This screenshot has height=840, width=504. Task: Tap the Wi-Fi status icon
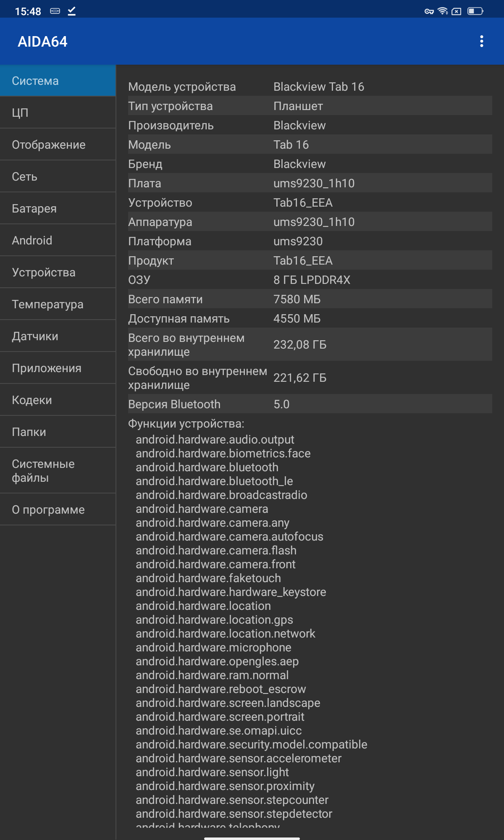point(443,11)
